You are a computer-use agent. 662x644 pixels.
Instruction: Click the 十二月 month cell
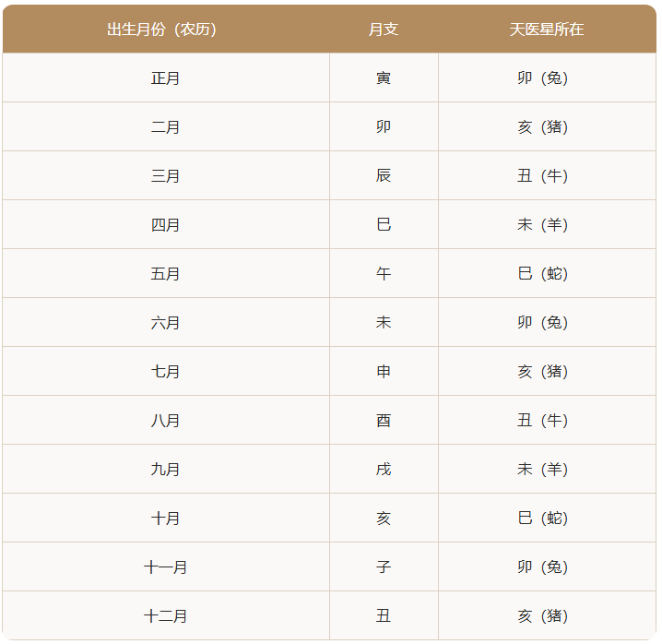tap(166, 616)
